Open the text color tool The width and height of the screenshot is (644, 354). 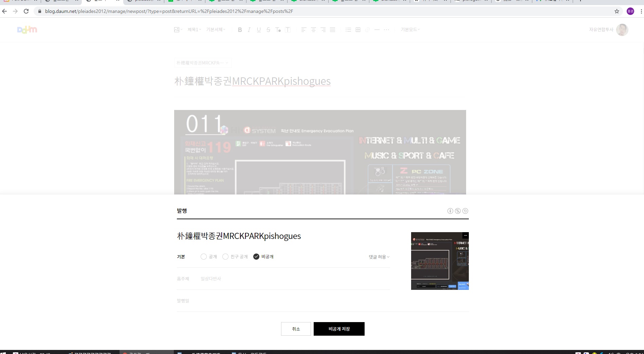coord(278,30)
